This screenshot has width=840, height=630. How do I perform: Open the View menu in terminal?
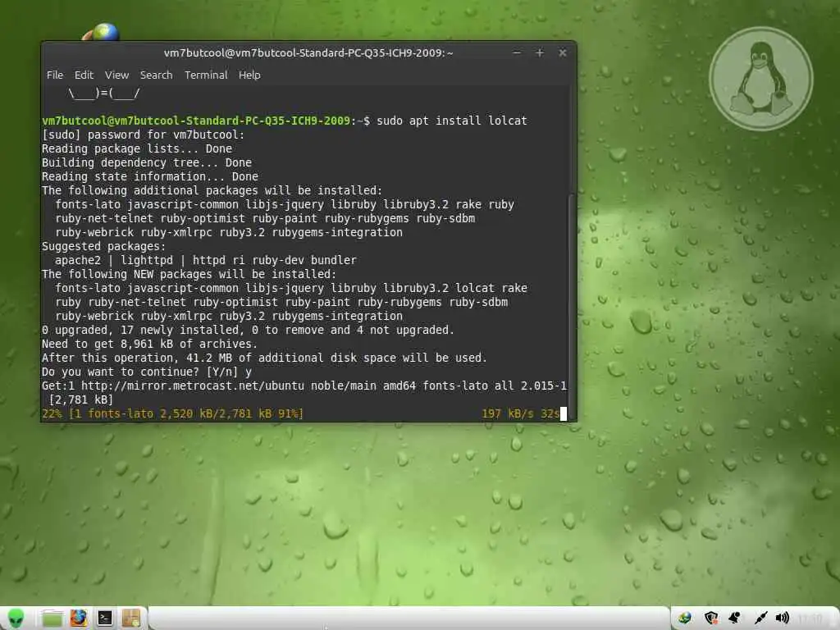click(x=116, y=75)
